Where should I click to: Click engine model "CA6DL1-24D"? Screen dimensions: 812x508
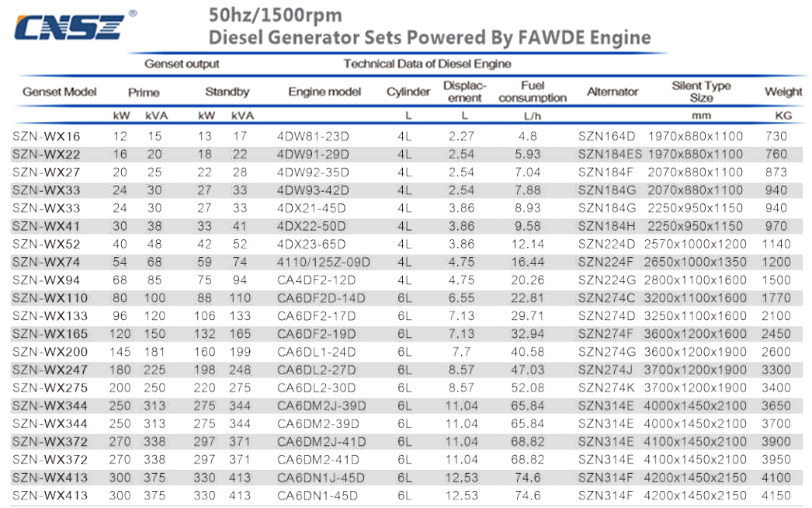[317, 352]
